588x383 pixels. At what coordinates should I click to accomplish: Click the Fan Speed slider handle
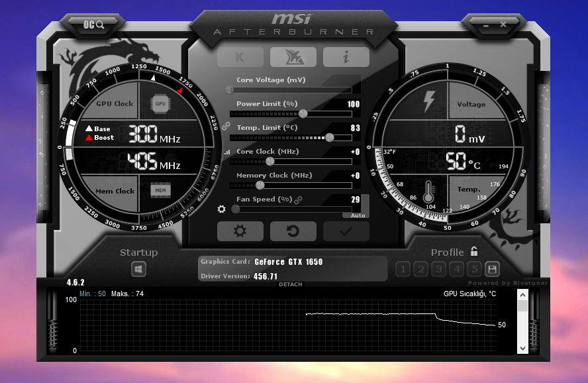(x=236, y=209)
